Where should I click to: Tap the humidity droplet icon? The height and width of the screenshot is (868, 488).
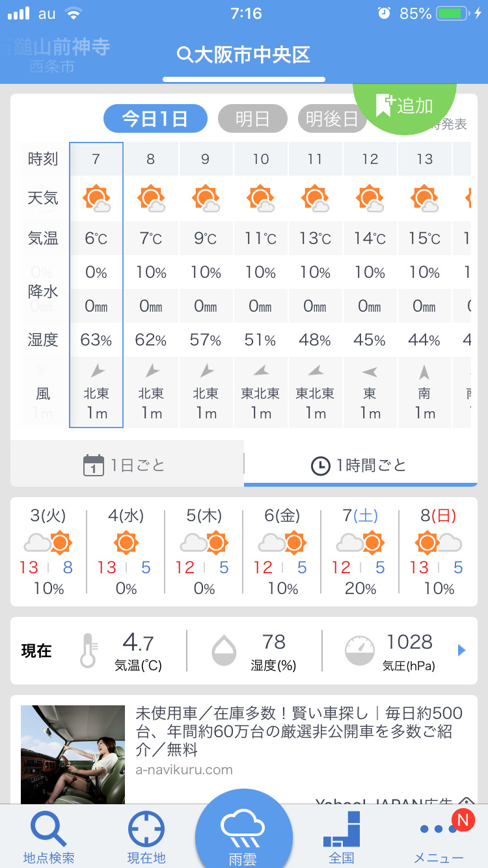(x=224, y=651)
